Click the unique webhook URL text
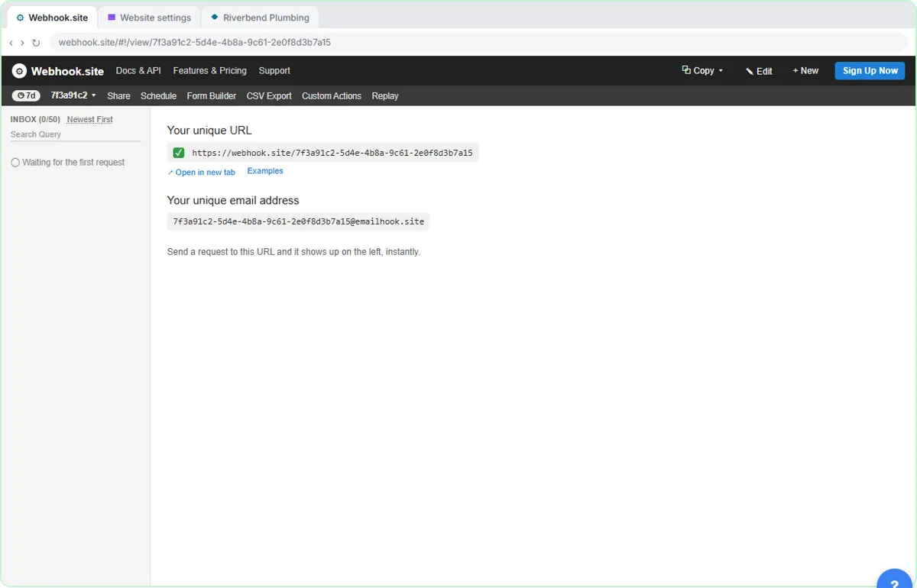 click(332, 153)
